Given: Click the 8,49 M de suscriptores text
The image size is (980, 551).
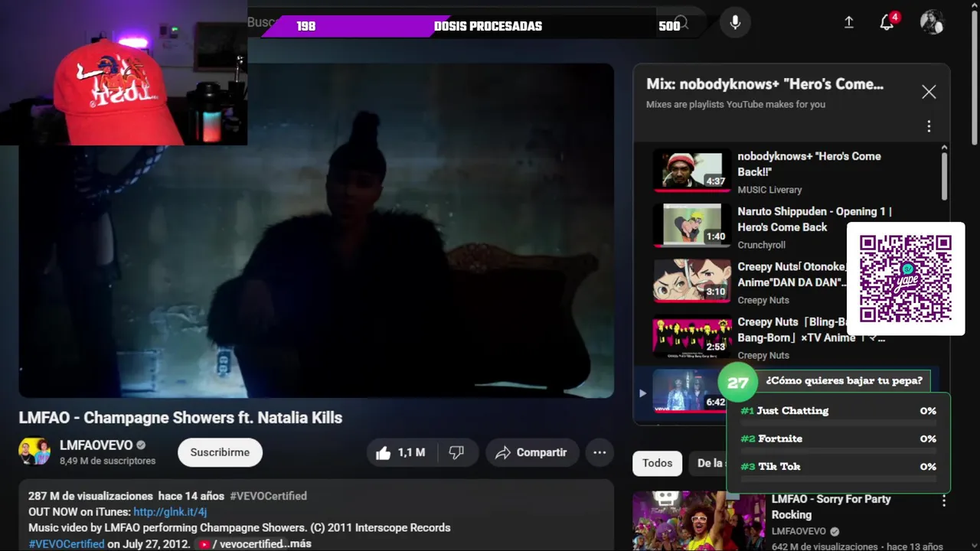Looking at the screenshot, I should [107, 461].
